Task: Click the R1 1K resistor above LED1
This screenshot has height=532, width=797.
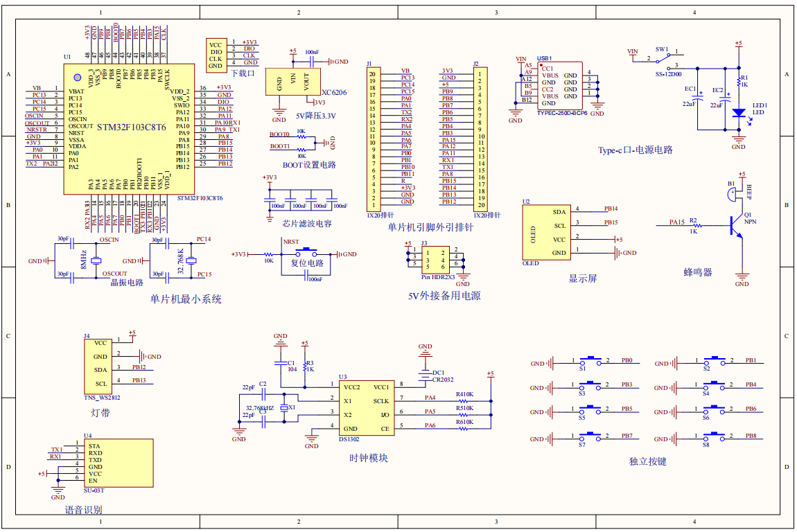Action: (x=739, y=80)
